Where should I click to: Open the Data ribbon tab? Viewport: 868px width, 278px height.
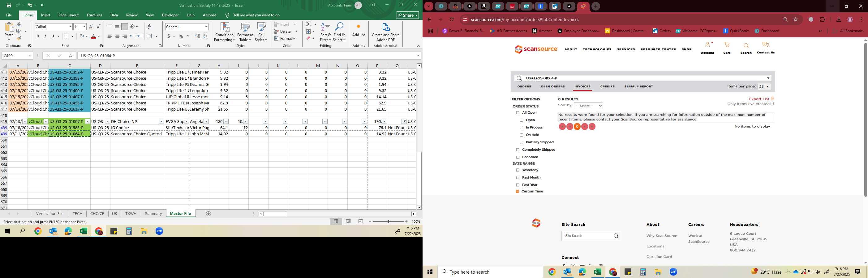click(x=114, y=15)
